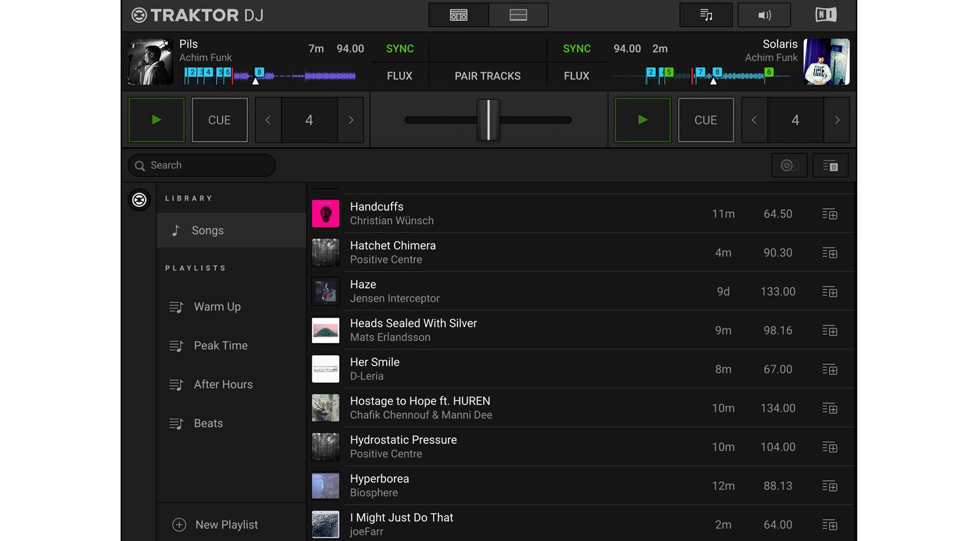Start playback on the left deck
Viewport: 980px width, 541px height.
click(157, 120)
